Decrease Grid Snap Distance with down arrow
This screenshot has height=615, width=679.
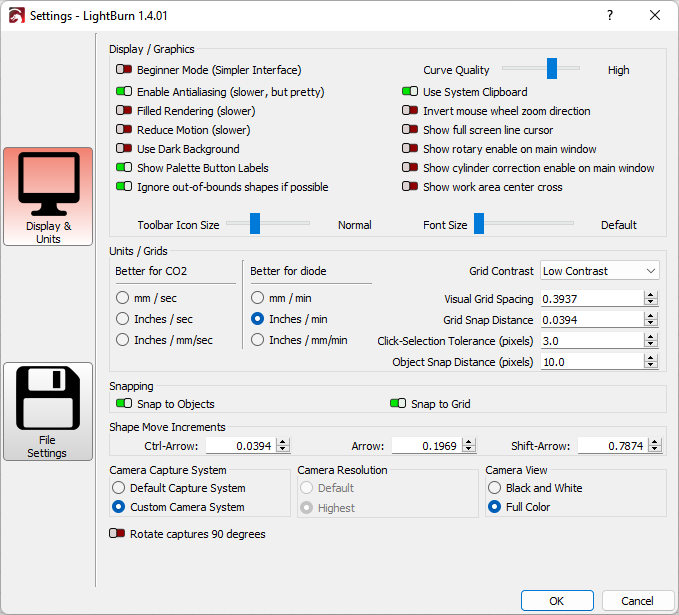(x=650, y=323)
